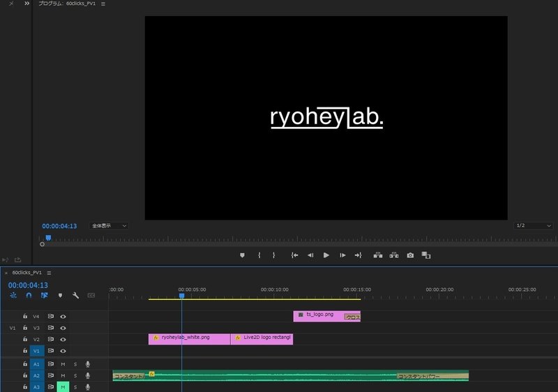Solo audio track A1
Image resolution: width=558 pixels, height=392 pixels.
pos(75,364)
